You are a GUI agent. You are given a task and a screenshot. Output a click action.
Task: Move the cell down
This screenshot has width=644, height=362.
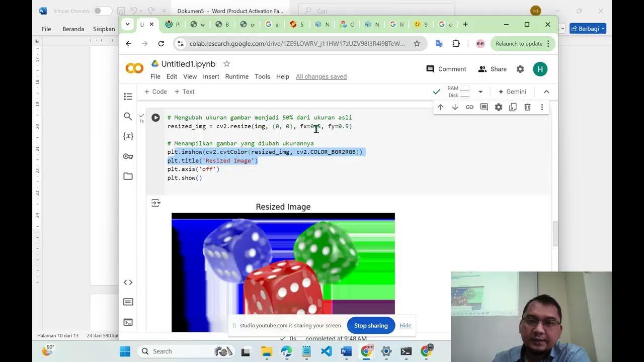(x=455, y=107)
